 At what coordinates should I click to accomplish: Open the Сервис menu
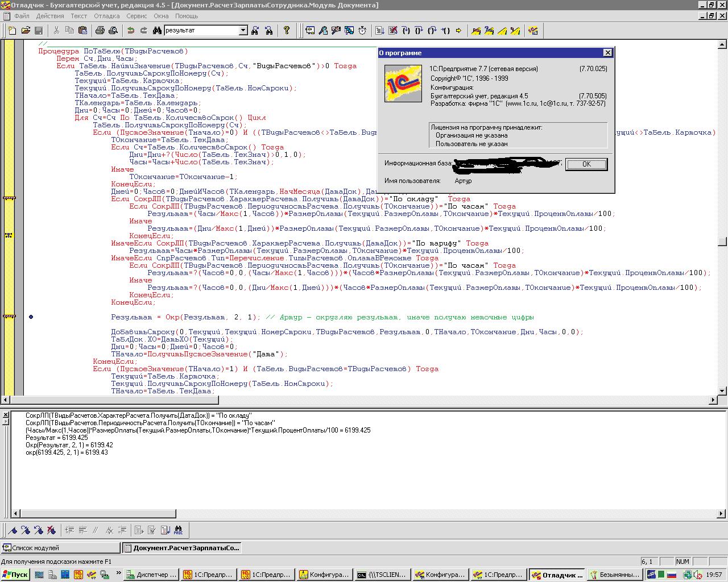(136, 16)
